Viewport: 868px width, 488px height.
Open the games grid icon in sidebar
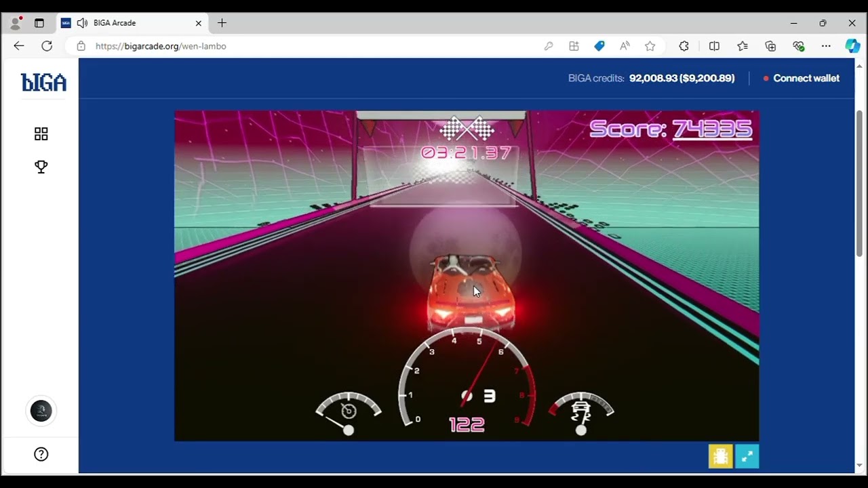[41, 134]
